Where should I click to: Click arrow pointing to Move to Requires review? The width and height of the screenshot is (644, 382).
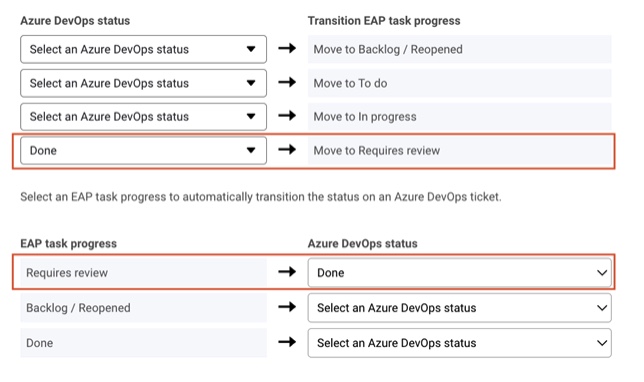pyautogui.click(x=287, y=150)
